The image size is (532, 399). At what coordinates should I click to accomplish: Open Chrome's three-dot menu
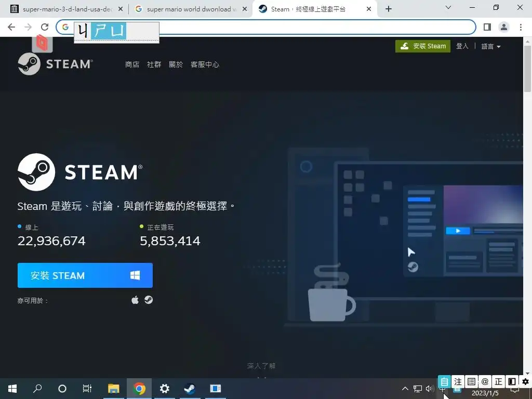521,27
